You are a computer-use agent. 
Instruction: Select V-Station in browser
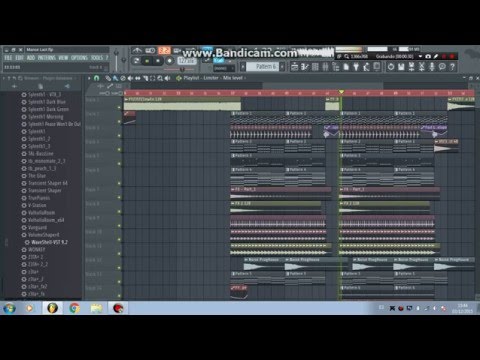point(37,205)
